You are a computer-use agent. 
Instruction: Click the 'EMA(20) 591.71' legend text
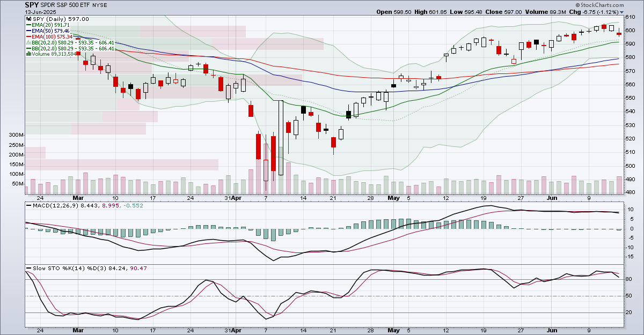(51, 25)
